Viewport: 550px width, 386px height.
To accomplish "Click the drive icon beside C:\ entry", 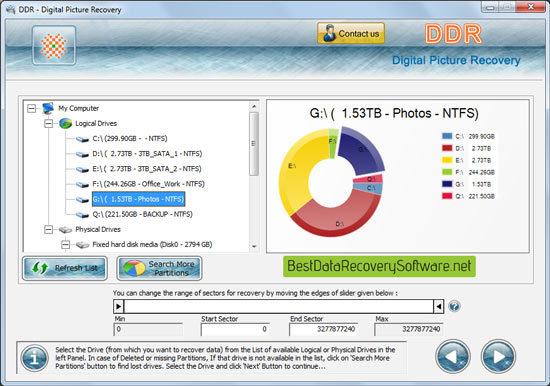I will (82, 139).
